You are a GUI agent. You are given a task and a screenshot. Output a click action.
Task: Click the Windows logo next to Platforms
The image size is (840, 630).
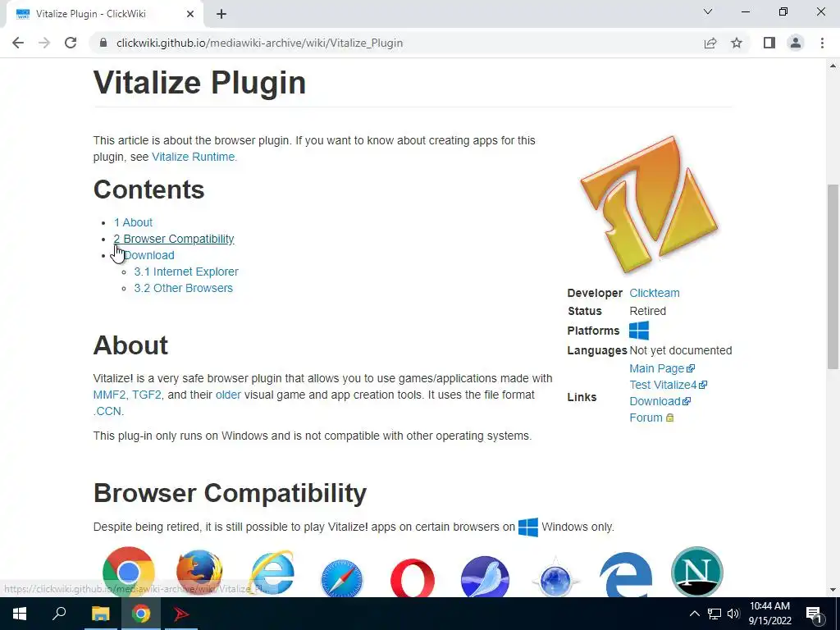[x=639, y=331]
